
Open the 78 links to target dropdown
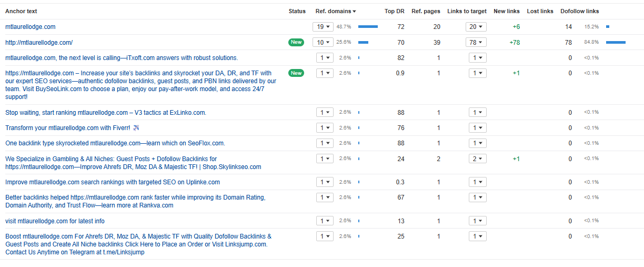pos(476,42)
